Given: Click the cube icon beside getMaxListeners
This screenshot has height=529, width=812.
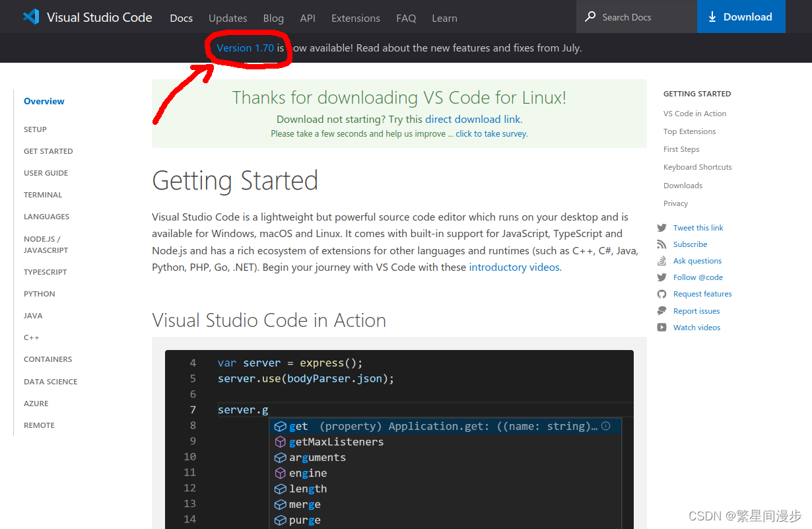Looking at the screenshot, I should tap(280, 442).
